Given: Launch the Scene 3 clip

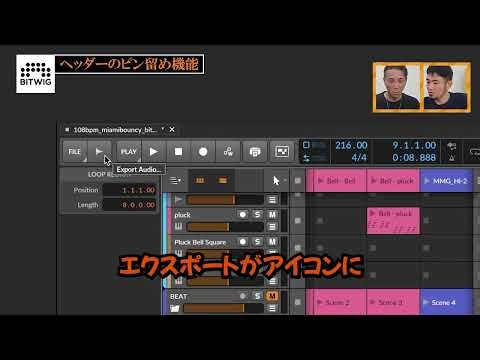Looking at the screenshot, I should click(393, 302).
